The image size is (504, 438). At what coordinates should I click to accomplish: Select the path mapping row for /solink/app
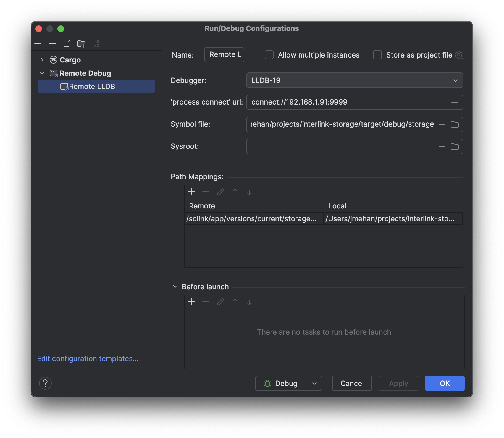[251, 219]
